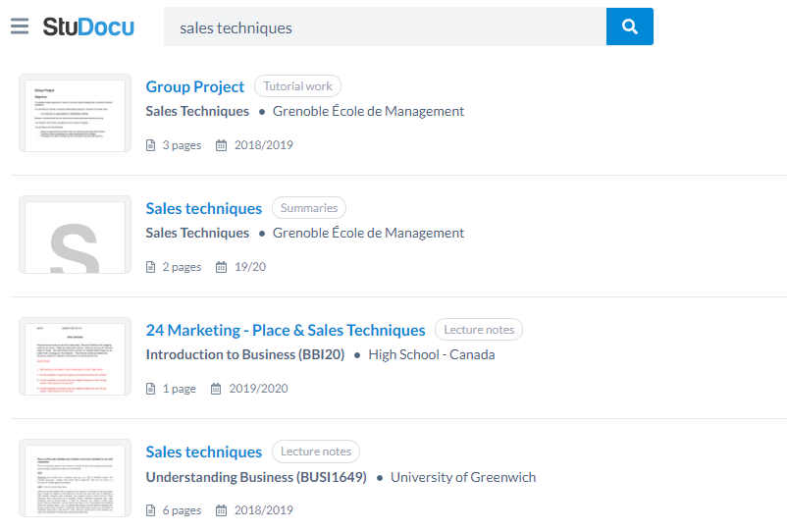This screenshot has height=532, width=787.
Task: Open the thumbnail with large S letter
Action: click(x=75, y=235)
